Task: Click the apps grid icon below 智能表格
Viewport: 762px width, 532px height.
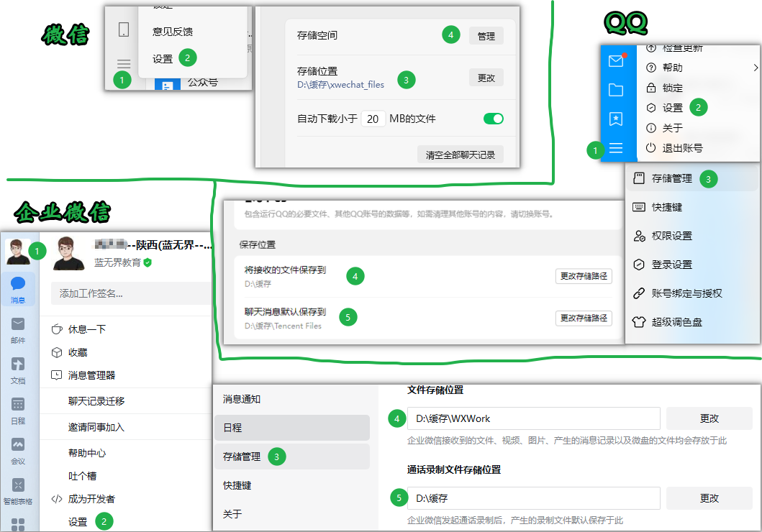Action: 18,525
